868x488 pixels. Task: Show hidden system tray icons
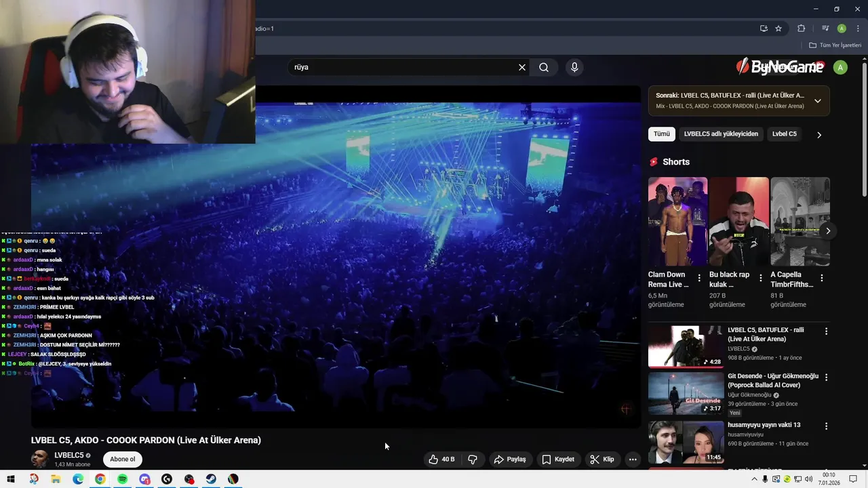coord(754,479)
